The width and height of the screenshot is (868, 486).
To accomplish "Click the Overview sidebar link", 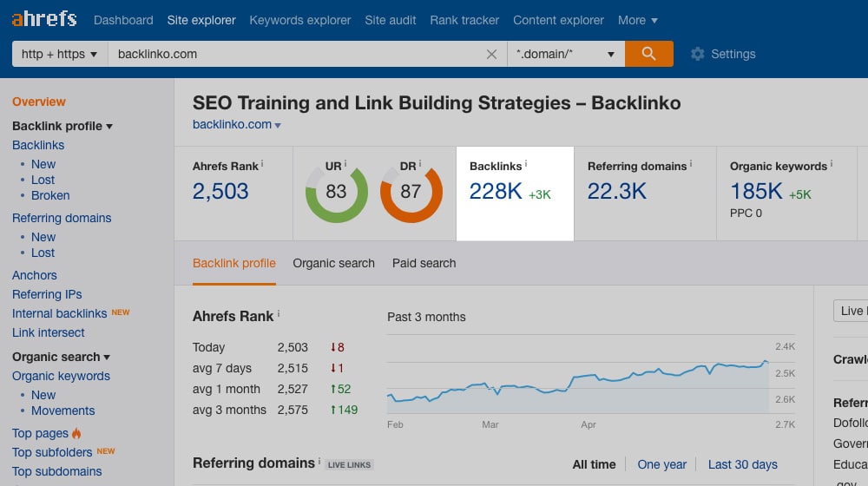I will coord(39,102).
